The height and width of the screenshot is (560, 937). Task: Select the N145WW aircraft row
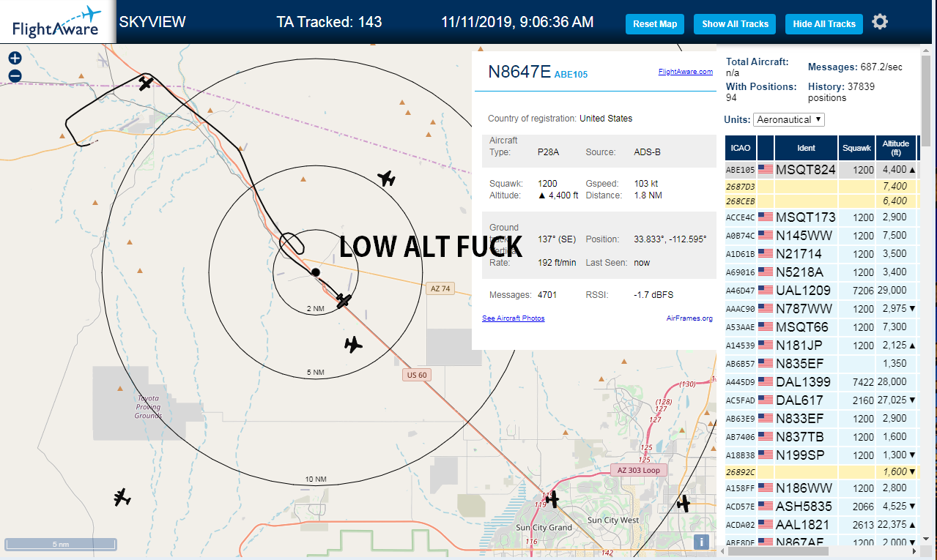click(821, 236)
